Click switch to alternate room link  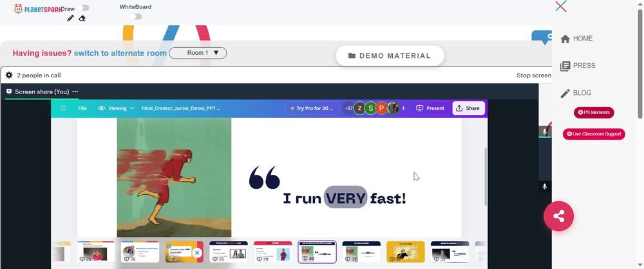coord(120,53)
